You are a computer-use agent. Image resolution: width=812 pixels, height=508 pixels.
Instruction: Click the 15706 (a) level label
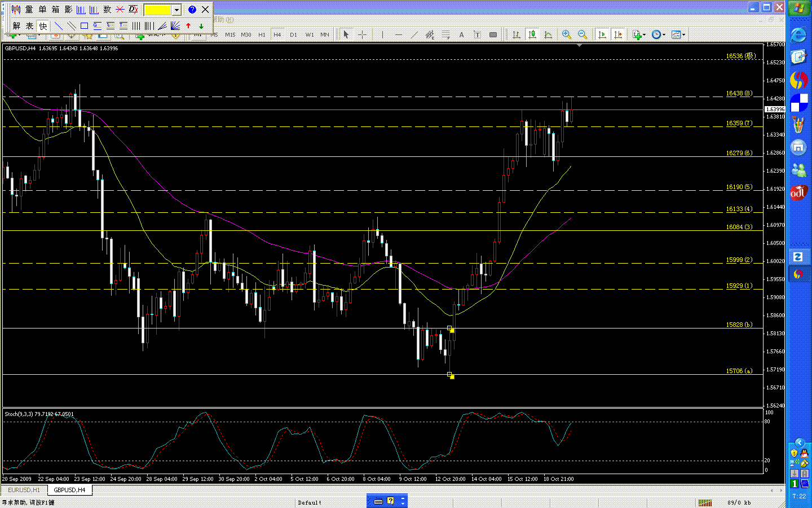click(x=739, y=371)
